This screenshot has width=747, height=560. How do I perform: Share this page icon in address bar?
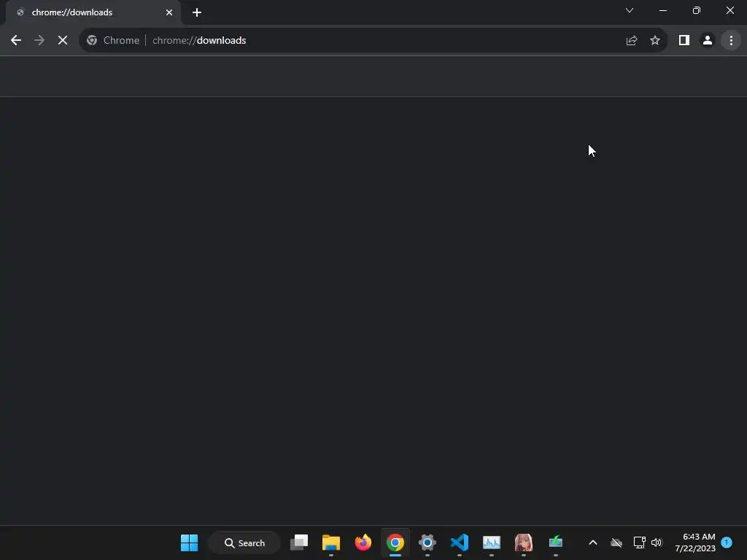coord(632,41)
